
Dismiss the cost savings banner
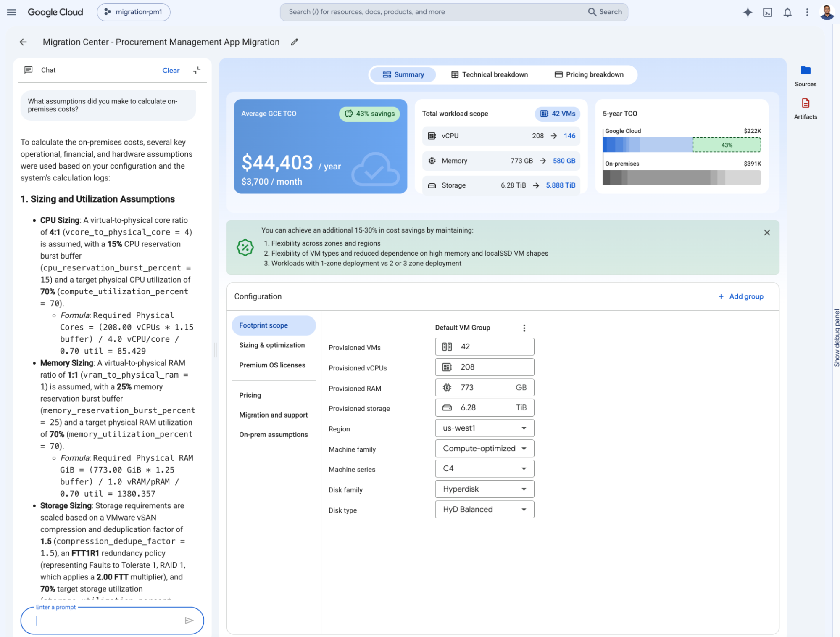click(766, 233)
